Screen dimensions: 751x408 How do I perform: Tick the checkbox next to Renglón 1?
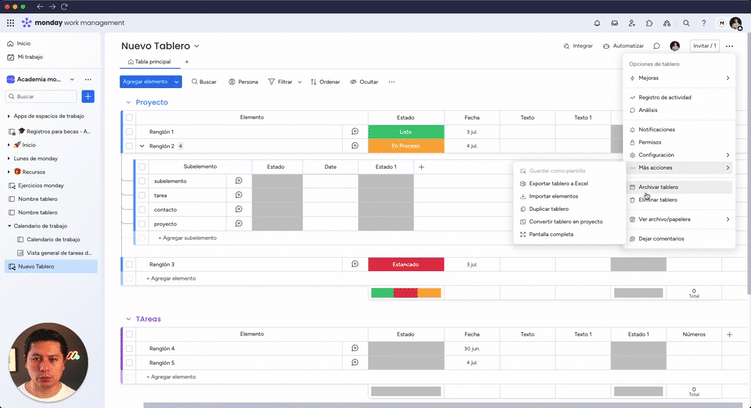pyautogui.click(x=129, y=132)
